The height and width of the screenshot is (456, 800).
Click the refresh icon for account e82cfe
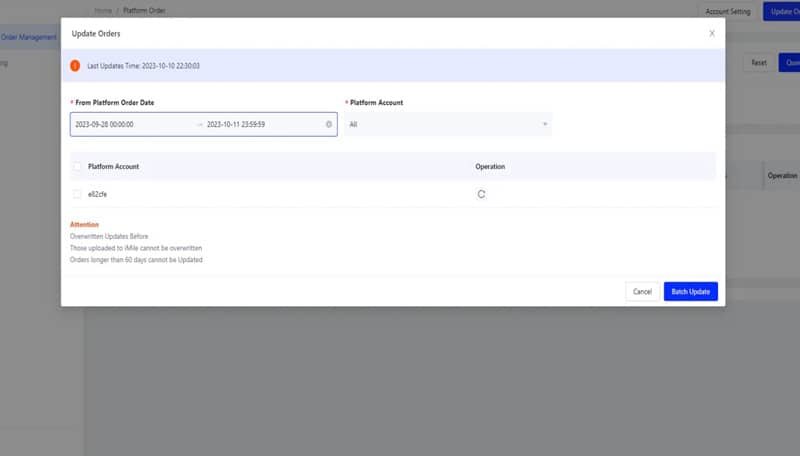tap(481, 194)
